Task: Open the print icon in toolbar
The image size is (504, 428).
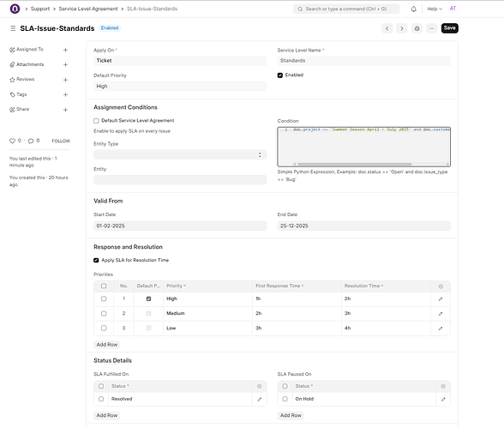Action: (x=417, y=28)
